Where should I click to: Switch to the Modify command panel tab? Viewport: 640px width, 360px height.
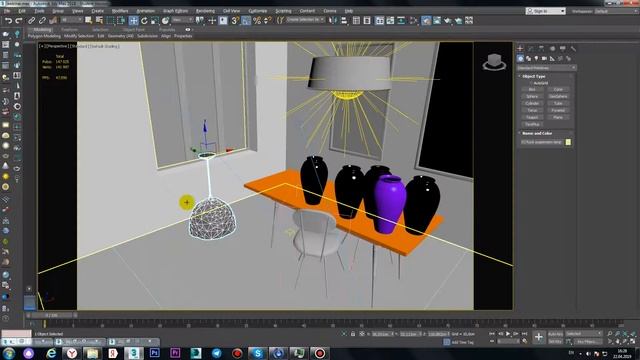(x=531, y=49)
